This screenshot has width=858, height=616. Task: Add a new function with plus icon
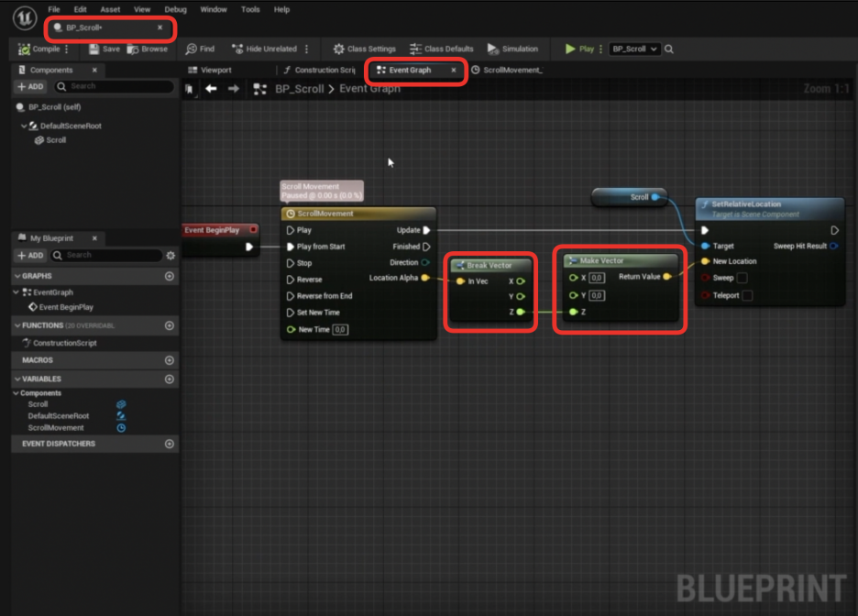(x=170, y=325)
